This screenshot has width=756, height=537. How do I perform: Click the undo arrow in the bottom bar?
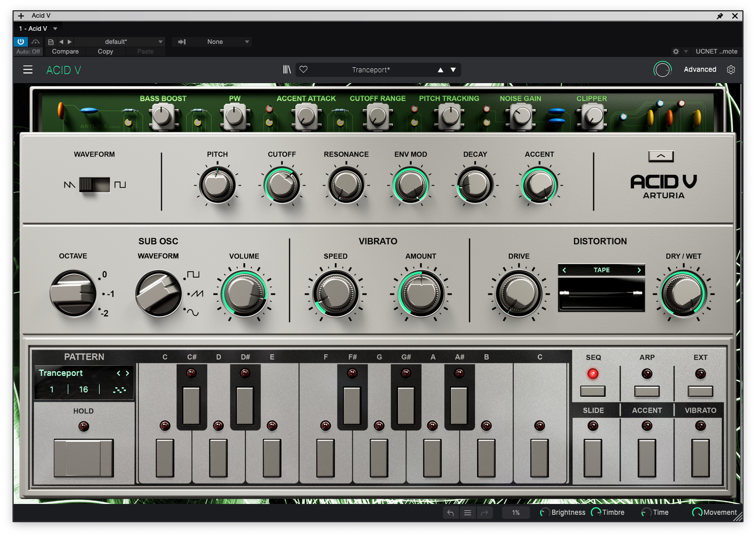click(450, 513)
